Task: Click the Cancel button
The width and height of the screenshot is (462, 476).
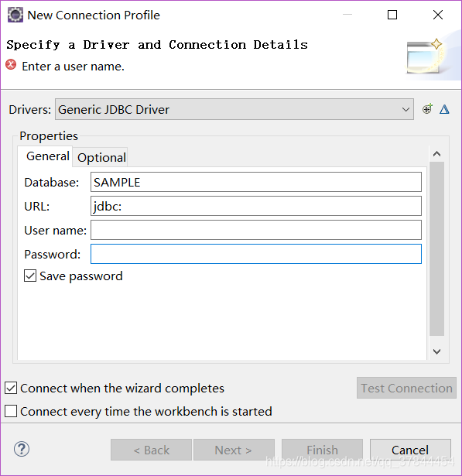Action: point(410,450)
